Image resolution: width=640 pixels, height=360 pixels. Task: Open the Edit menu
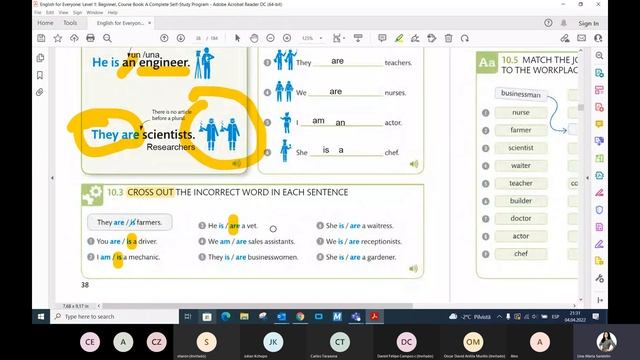pos(49,13)
